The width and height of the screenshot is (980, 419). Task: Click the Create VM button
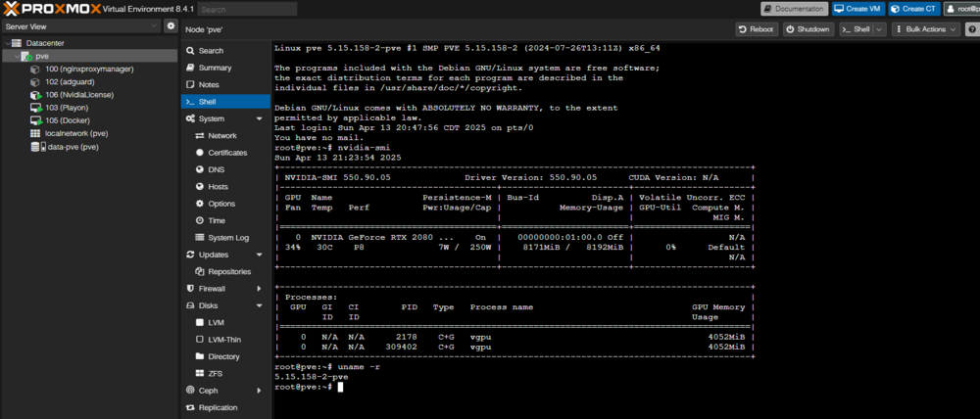[x=858, y=9]
